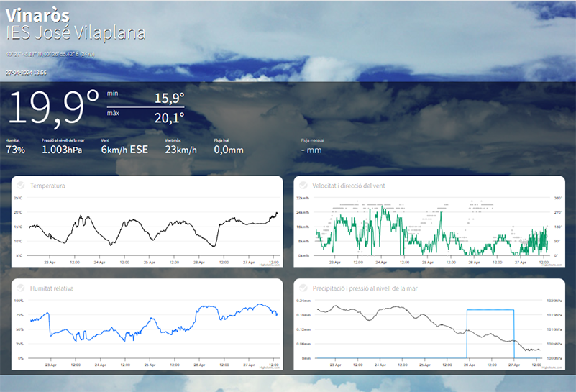Click the icon beside Humitat relativa title
This screenshot has width=576, height=392.
pos(21,288)
